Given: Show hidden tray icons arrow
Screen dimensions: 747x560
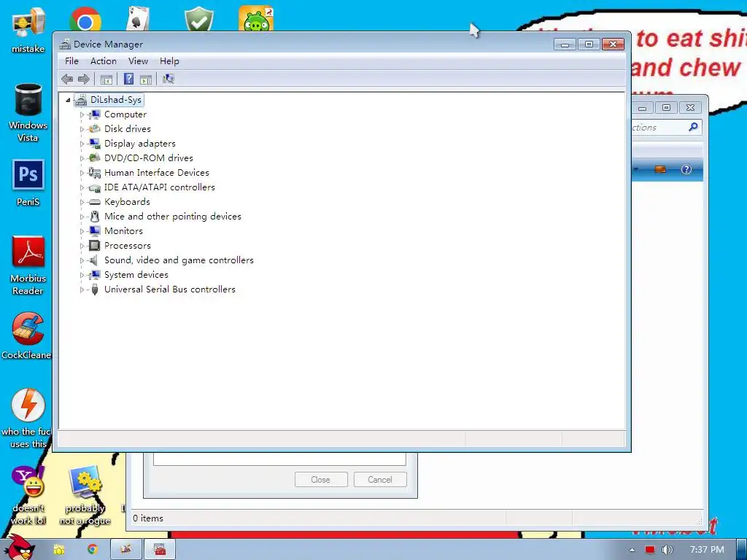Looking at the screenshot, I should coord(632,550).
